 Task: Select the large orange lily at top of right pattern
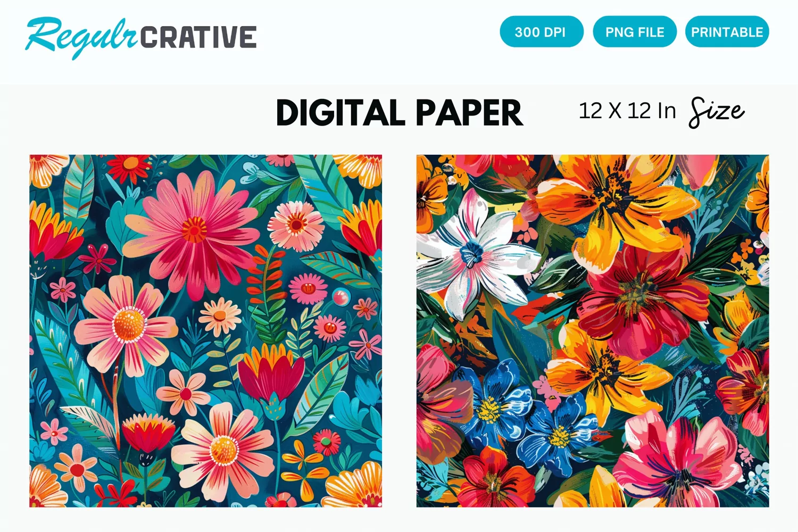point(617,199)
